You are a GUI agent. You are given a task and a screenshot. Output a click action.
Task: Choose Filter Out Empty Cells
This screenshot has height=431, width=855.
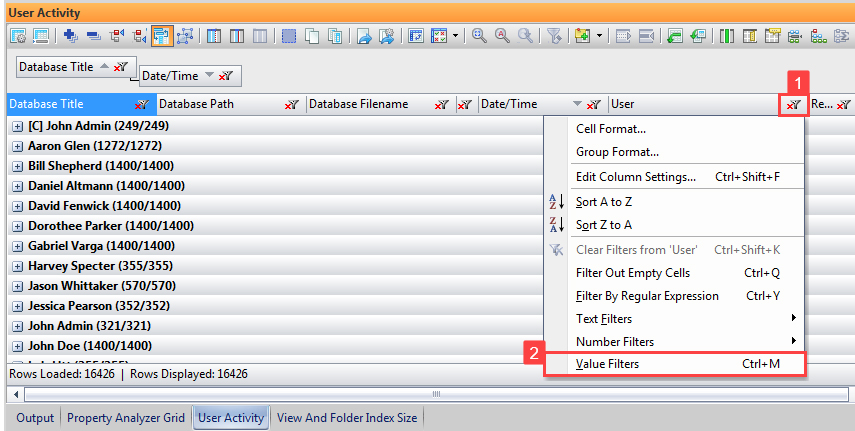[x=674, y=273]
